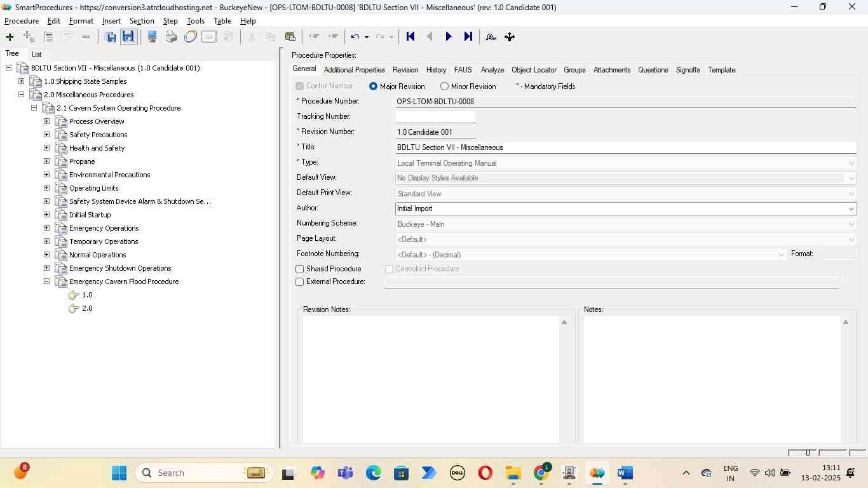Switch to Additional Properties tab
The width and height of the screenshot is (868, 488).
354,70
